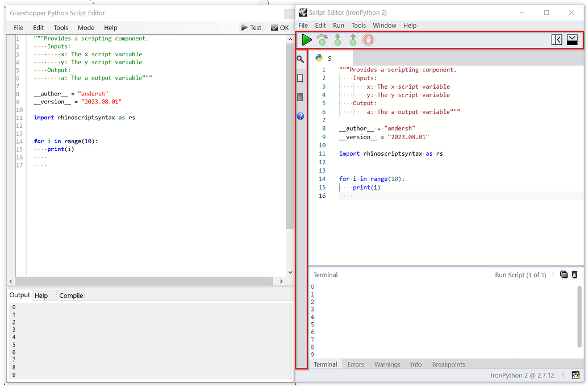Click the document icon in the sidebar
Viewport: 588px width, 387px height.
point(301,78)
